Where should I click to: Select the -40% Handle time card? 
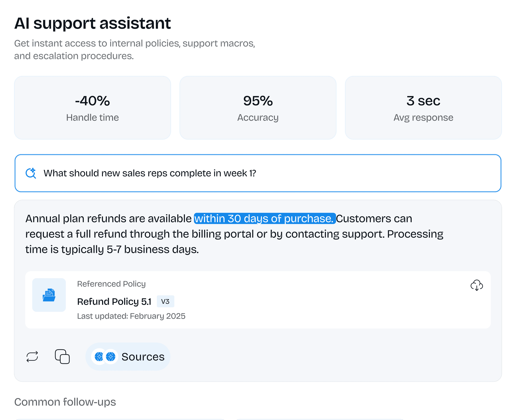92,108
